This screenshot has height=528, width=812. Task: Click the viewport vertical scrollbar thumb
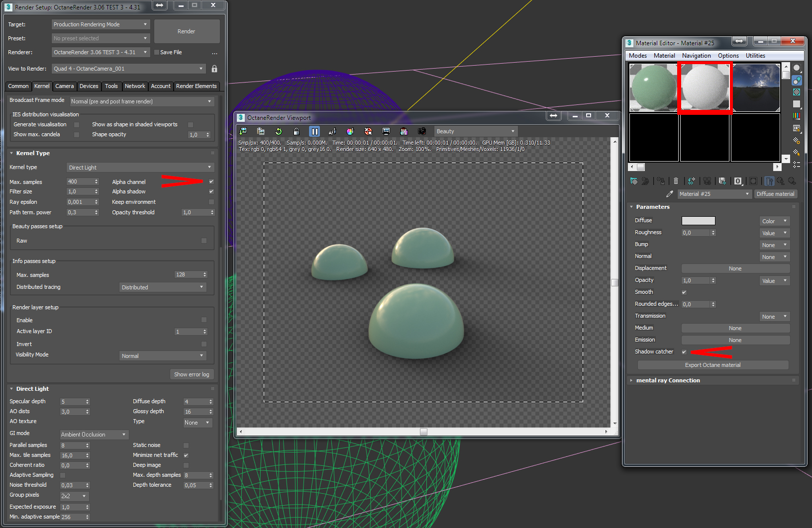coord(615,282)
